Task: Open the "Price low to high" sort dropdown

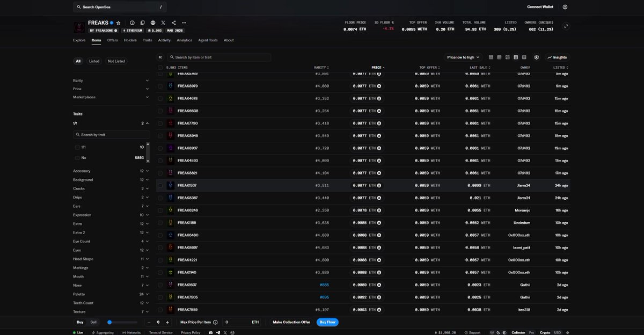Action: pyautogui.click(x=463, y=57)
